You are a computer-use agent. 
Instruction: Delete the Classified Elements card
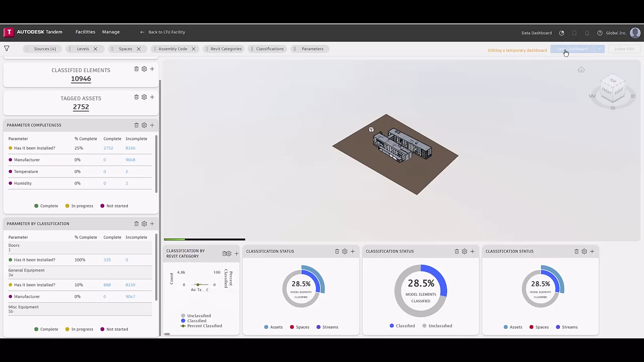click(136, 69)
